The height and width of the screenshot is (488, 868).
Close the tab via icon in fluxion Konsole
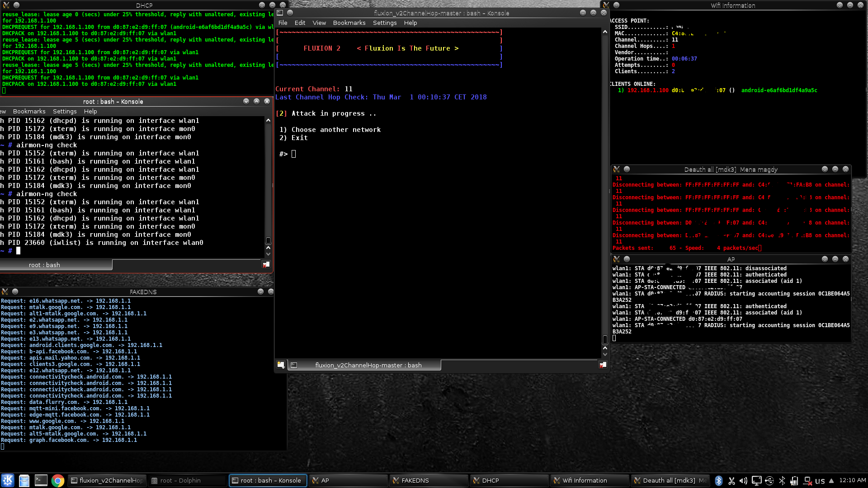tap(603, 365)
